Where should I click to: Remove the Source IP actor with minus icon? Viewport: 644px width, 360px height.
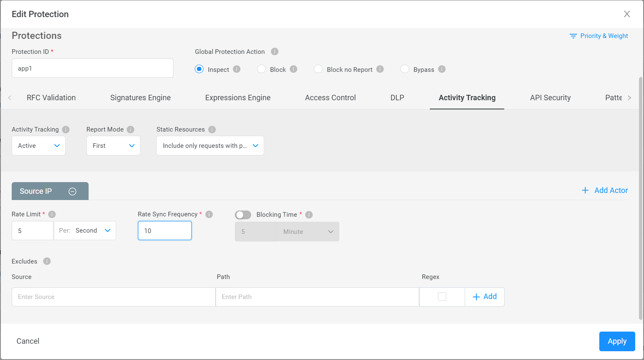[72, 191]
